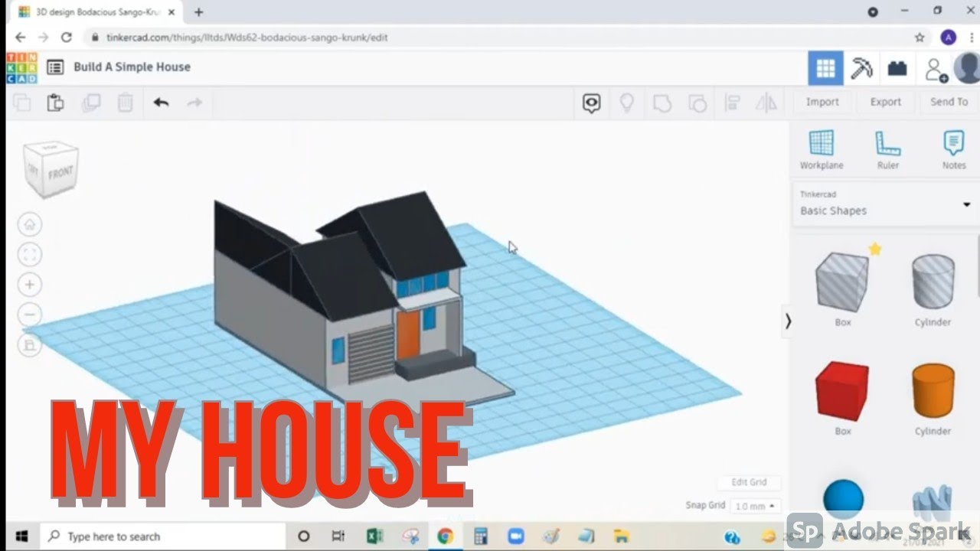This screenshot has height=551, width=980.
Task: Open the Bricks mode
Action: [x=897, y=69]
